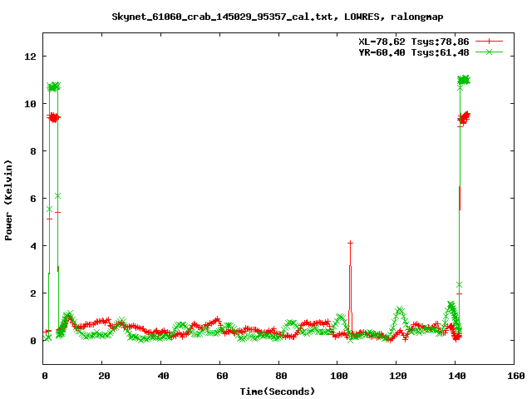The image size is (532, 399).
Task: Click the y-axis tick label 6
Action: [33, 199]
